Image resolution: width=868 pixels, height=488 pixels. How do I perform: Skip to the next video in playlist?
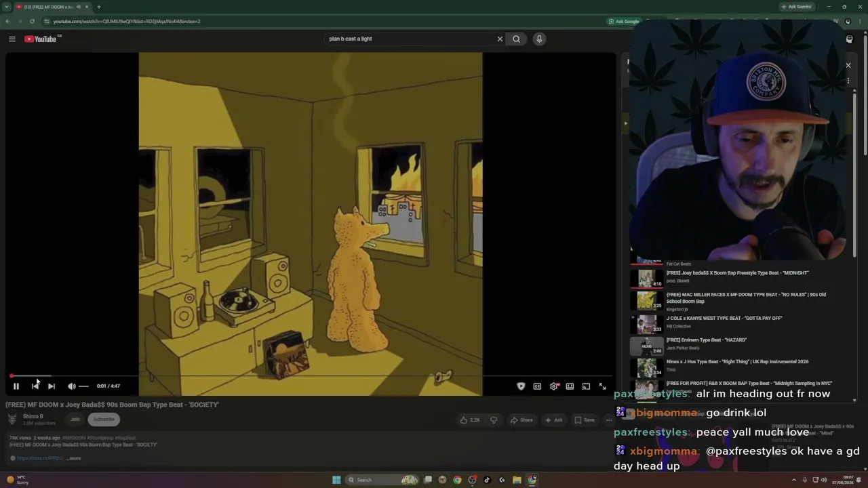52,386
